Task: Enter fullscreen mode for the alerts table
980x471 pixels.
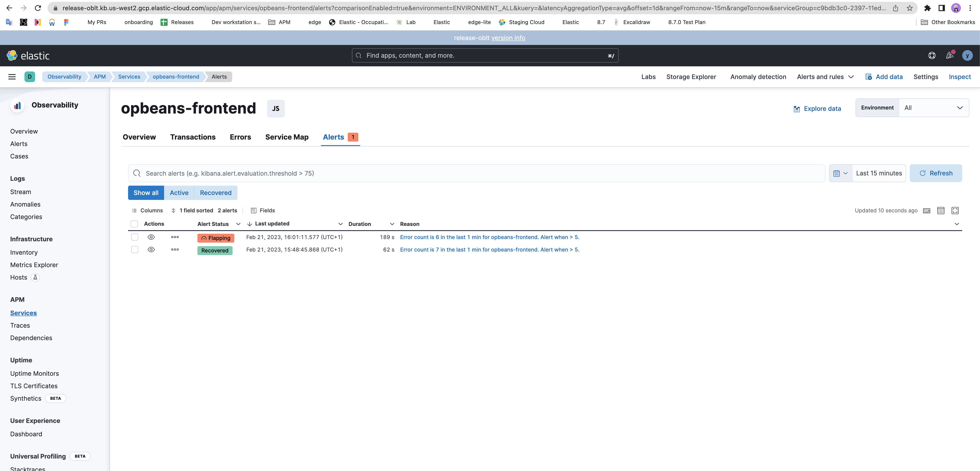Action: coord(955,210)
